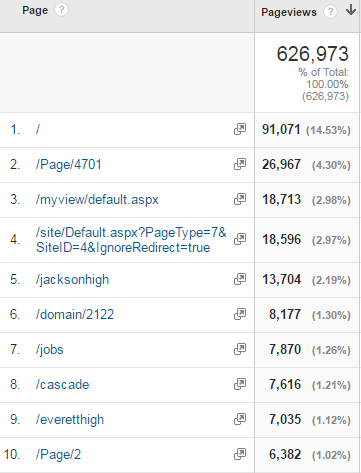The height and width of the screenshot is (473, 361).
Task: Click the external link icon for /domain/2122
Action: [x=240, y=314]
